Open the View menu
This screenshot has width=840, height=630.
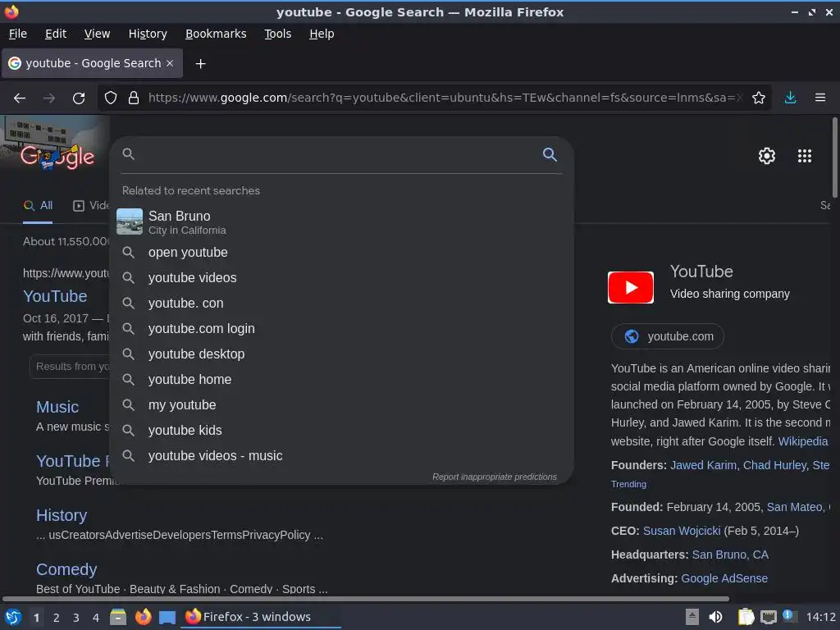click(x=97, y=34)
